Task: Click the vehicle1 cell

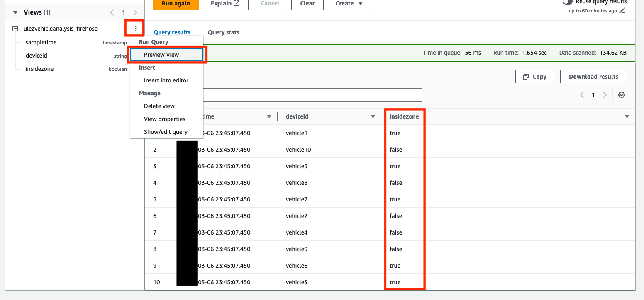Action: [297, 133]
